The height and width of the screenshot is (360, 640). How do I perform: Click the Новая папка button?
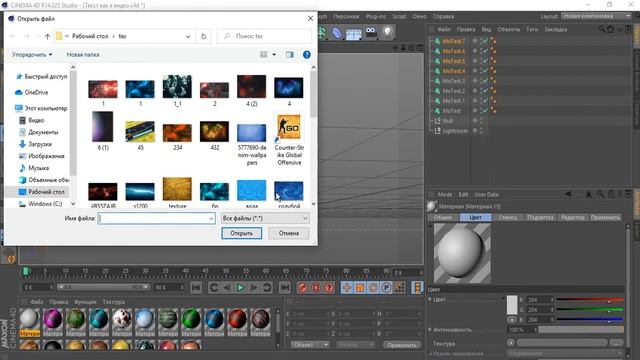(x=83, y=55)
